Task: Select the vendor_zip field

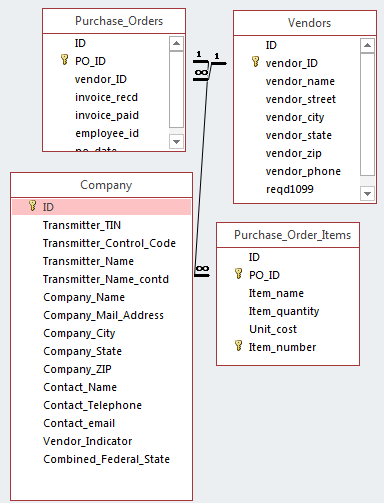Action: point(293,153)
